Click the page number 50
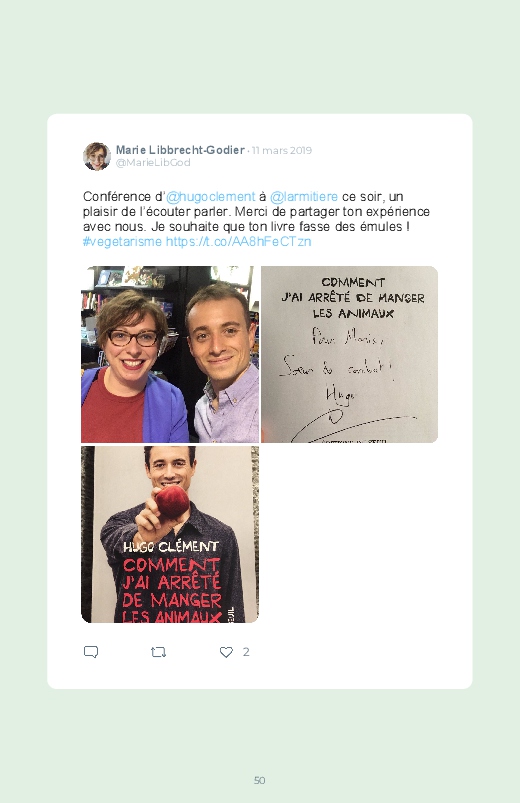Viewport: 520px width, 803px height. (260, 780)
